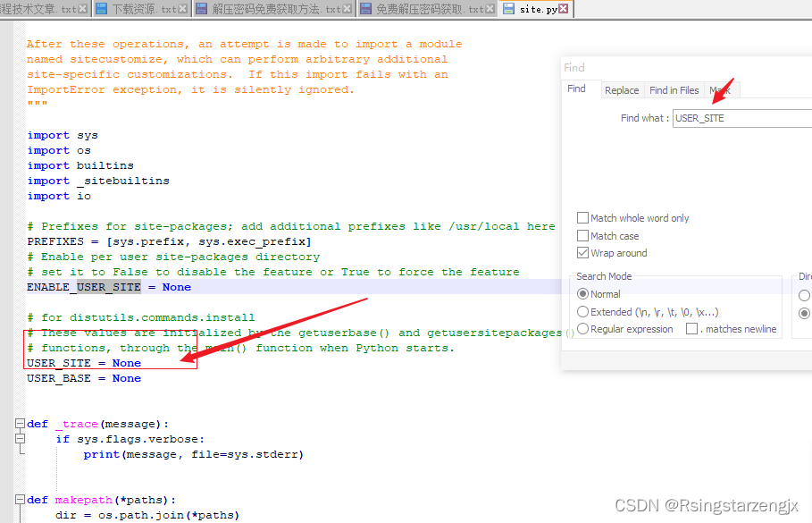Switch to the 下载资源.txt tab
The width and height of the screenshot is (812, 523).
click(x=144, y=9)
